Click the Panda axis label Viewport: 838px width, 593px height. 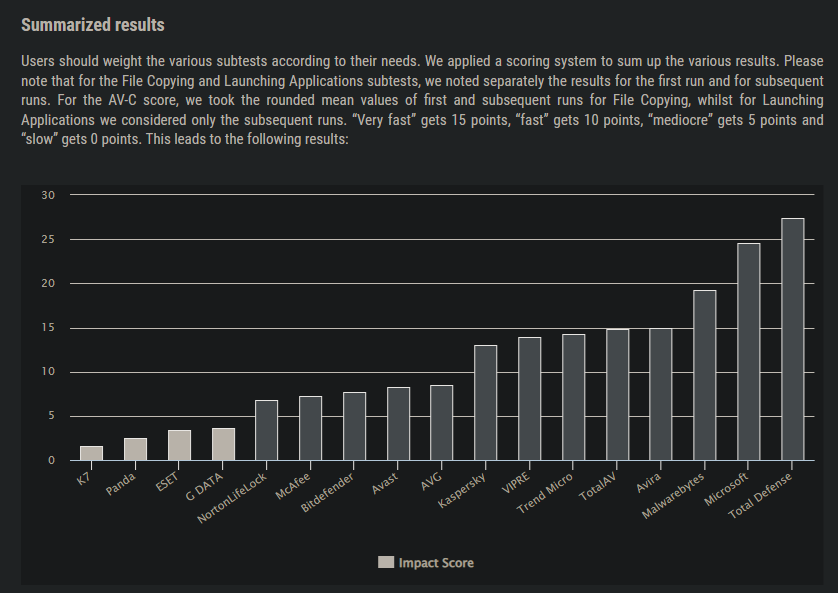coord(120,484)
